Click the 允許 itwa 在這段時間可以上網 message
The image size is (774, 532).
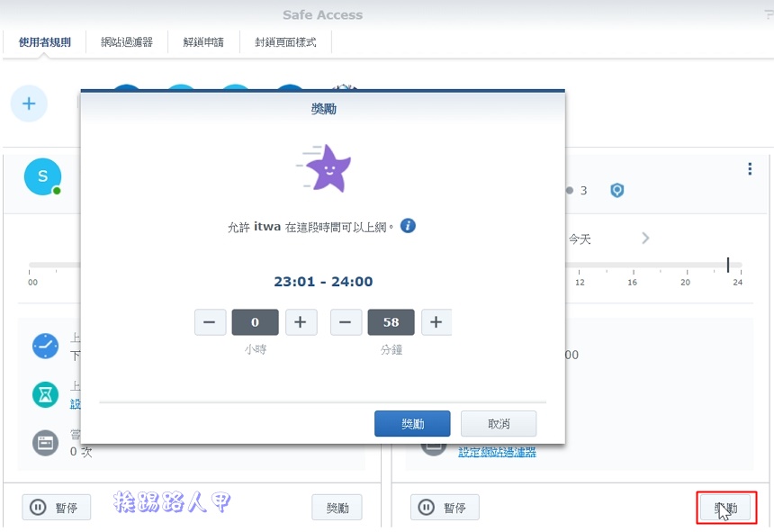(311, 227)
